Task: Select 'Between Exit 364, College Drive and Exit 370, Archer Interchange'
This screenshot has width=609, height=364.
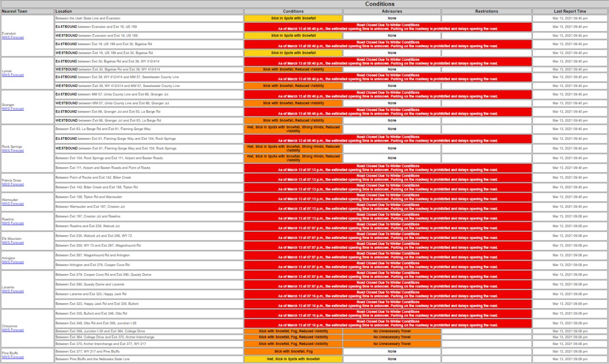Action: click(x=149, y=337)
